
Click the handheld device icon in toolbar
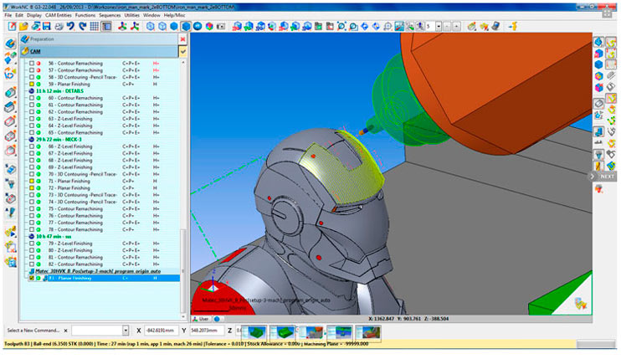coord(495,26)
